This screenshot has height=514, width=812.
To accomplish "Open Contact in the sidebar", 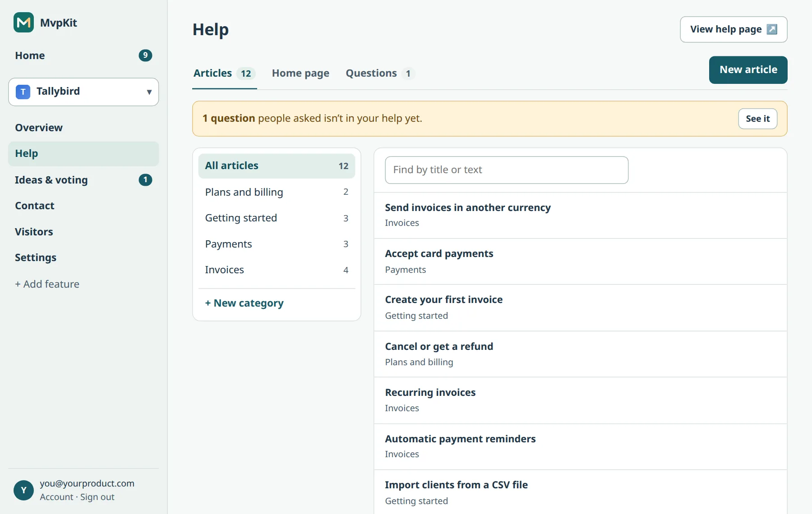I will 83,206.
